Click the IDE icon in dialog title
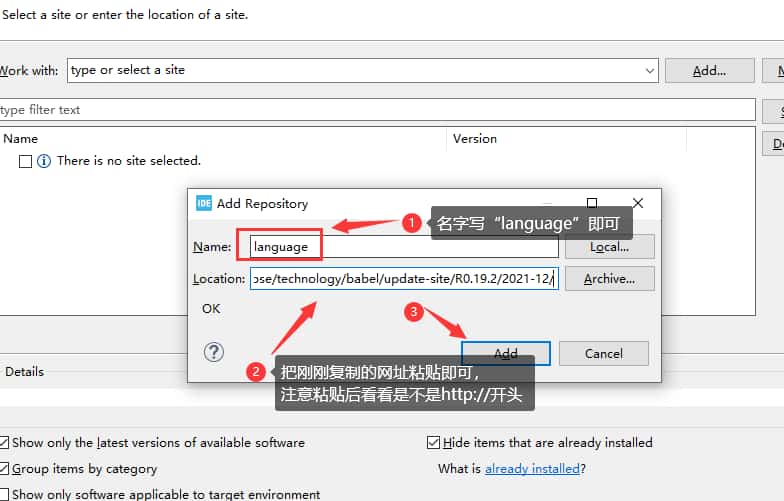 coord(204,203)
